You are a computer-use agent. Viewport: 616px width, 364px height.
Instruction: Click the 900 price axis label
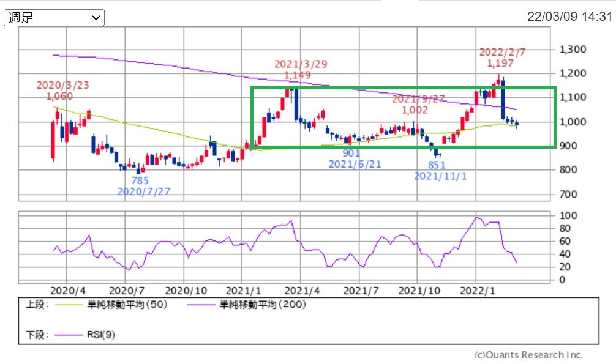[568, 146]
